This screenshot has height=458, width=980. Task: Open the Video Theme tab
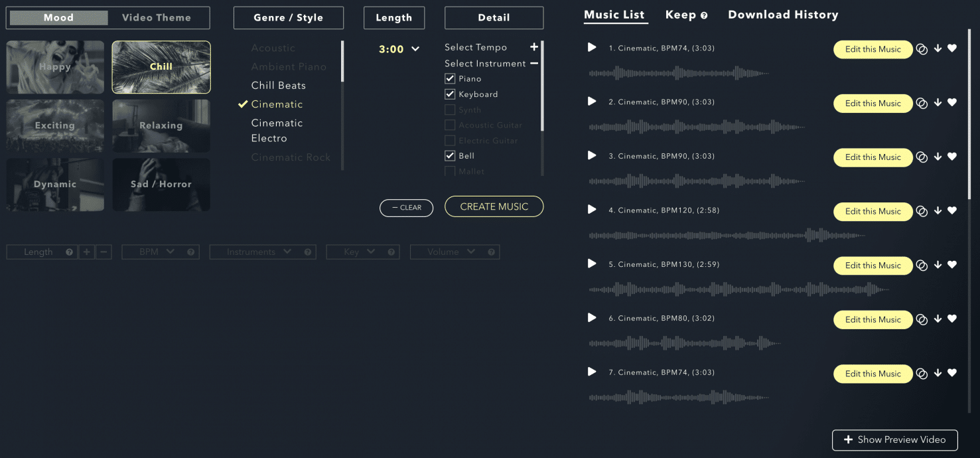tap(158, 17)
